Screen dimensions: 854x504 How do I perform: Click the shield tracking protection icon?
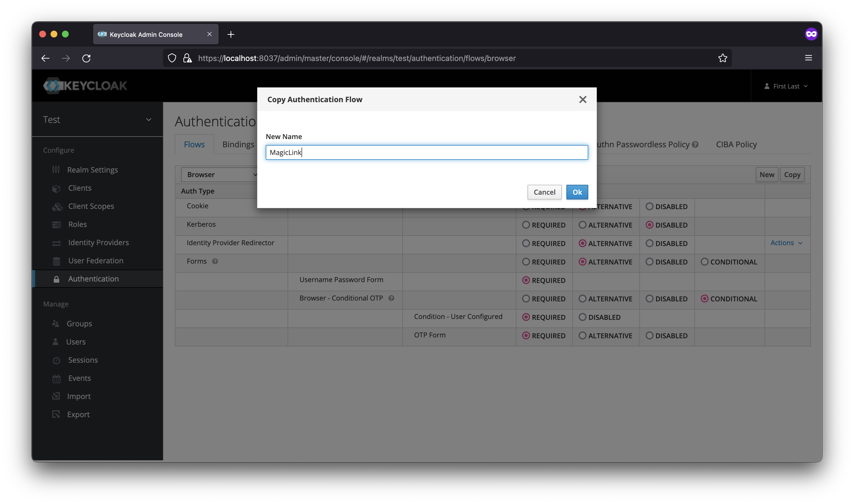[x=172, y=58]
